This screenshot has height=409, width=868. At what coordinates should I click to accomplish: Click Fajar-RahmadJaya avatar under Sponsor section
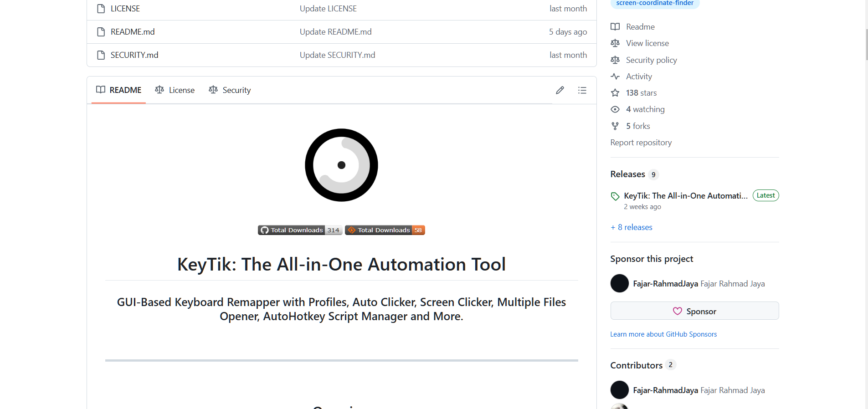click(x=620, y=283)
